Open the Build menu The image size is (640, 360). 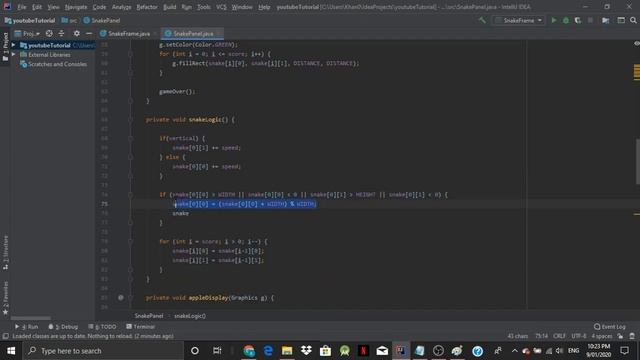point(169,7)
